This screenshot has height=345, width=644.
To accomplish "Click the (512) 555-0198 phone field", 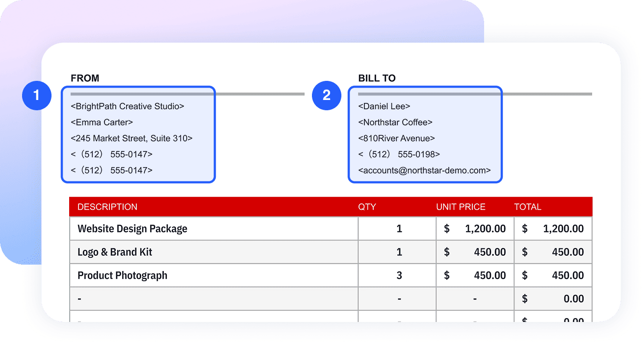I will [399, 154].
